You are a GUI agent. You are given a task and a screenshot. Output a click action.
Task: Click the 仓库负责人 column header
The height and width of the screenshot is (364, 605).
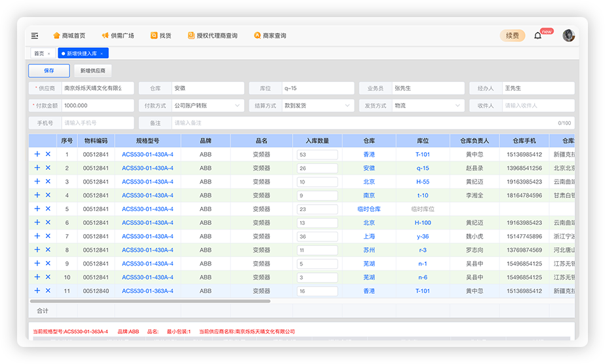click(474, 141)
